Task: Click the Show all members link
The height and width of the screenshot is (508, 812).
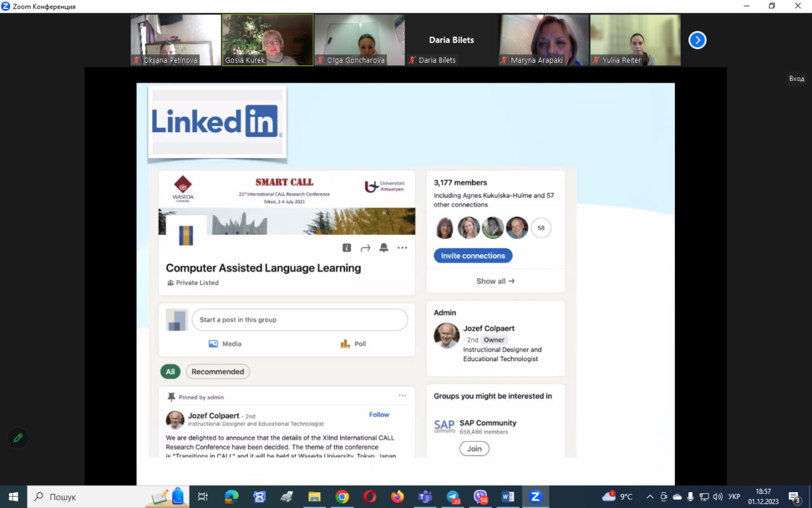Action: tap(495, 281)
